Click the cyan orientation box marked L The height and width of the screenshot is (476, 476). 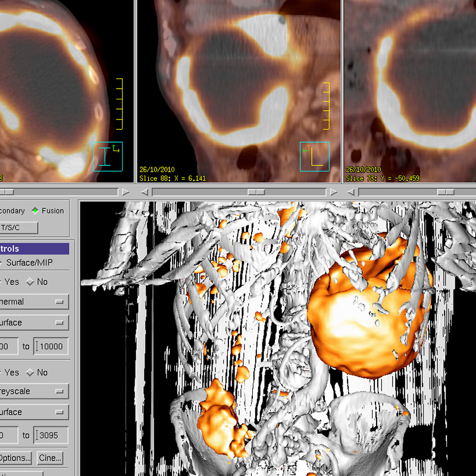tap(315, 156)
